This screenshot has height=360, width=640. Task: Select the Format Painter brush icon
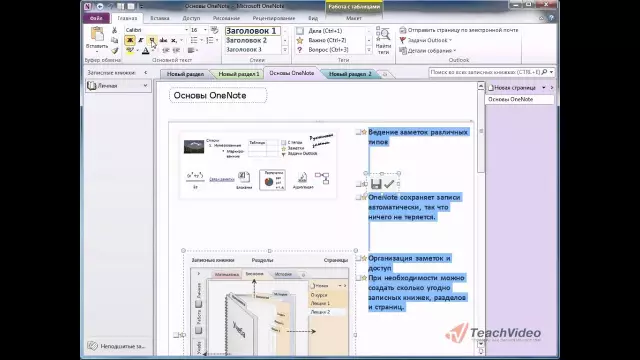coord(115,51)
